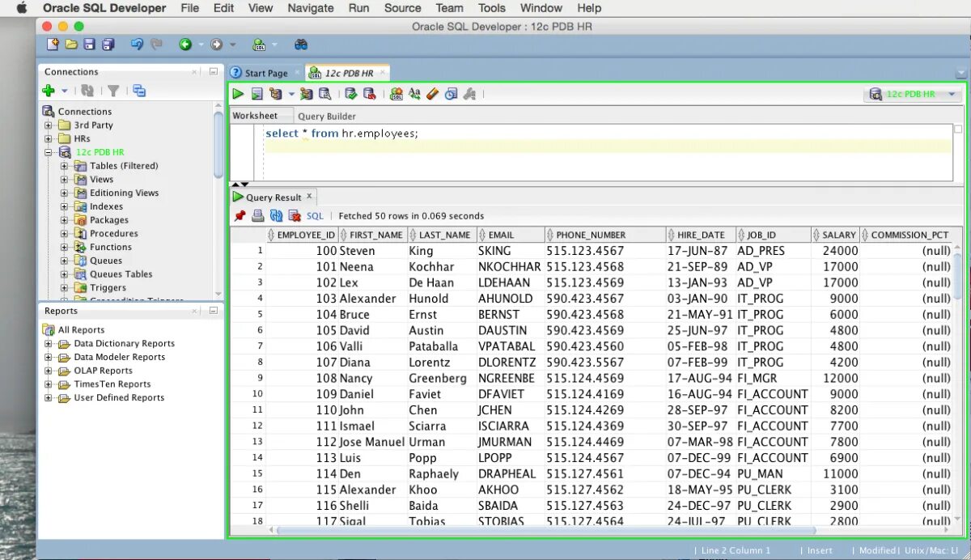
Task: Click the red pin icon in Query Result
Action: coord(240,216)
